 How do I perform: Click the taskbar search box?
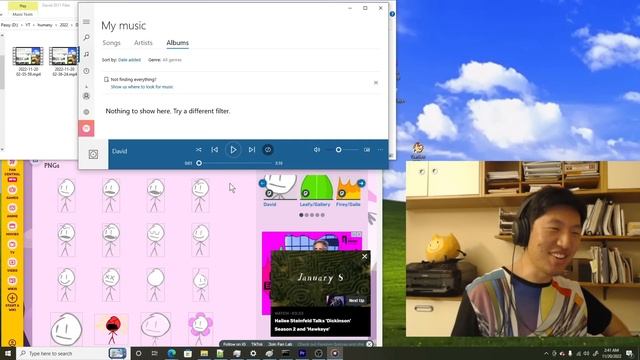point(72,353)
